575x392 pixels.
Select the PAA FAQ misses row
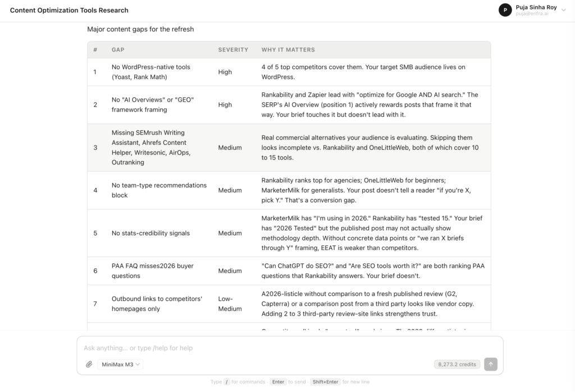[289, 271]
